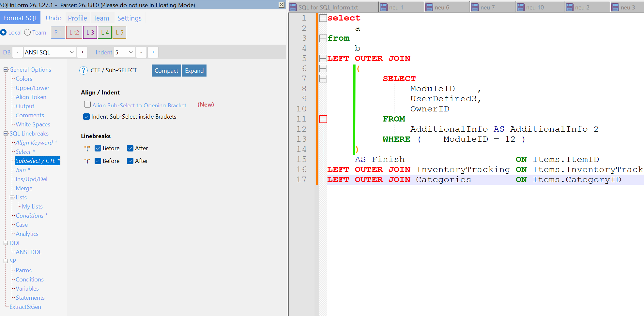Collapse the LEFT OUTER JOIN fold marker
Image resolution: width=644 pixels, height=316 pixels.
click(x=323, y=59)
